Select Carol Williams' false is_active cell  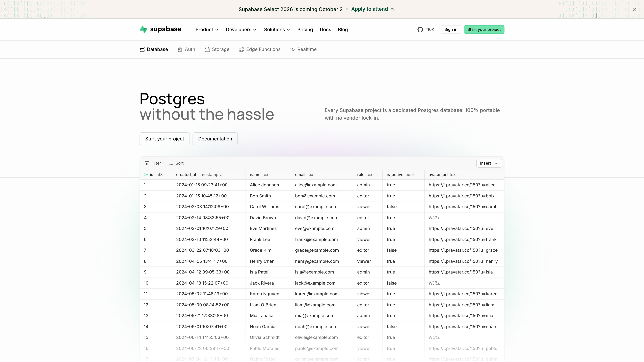coord(404,207)
